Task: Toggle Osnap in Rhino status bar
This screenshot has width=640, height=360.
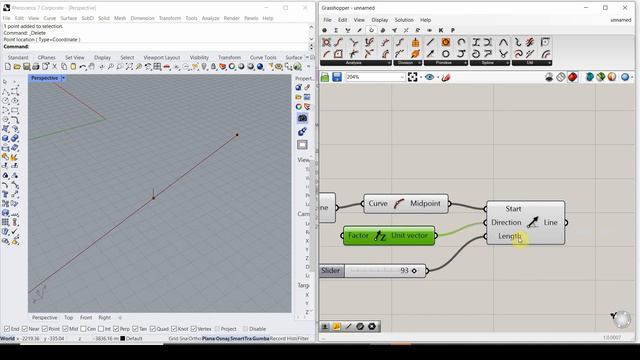Action: [x=223, y=339]
